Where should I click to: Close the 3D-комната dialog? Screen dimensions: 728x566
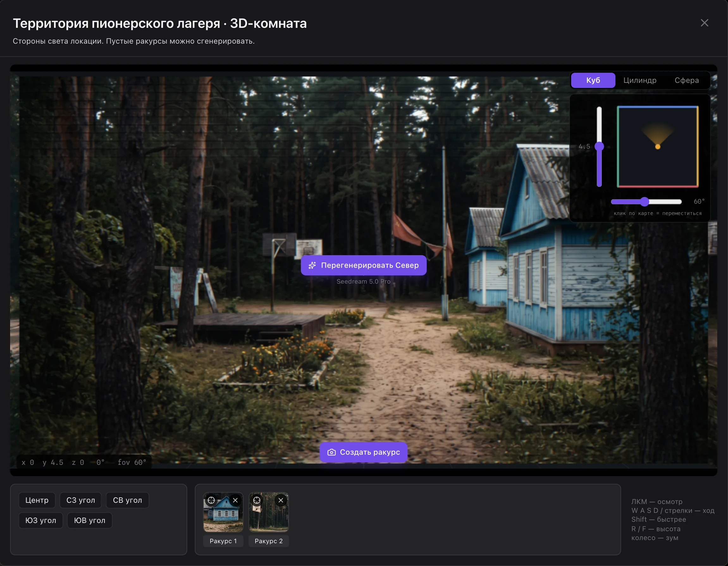[x=704, y=23]
